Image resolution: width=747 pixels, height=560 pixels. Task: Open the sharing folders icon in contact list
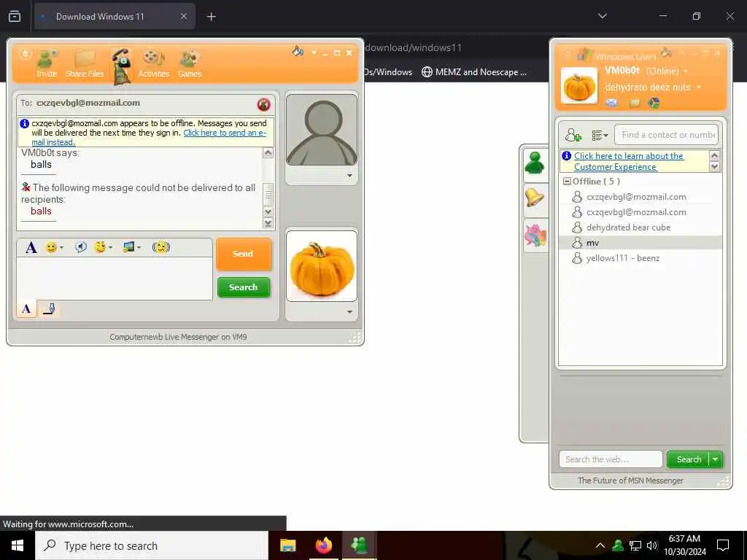(635, 103)
